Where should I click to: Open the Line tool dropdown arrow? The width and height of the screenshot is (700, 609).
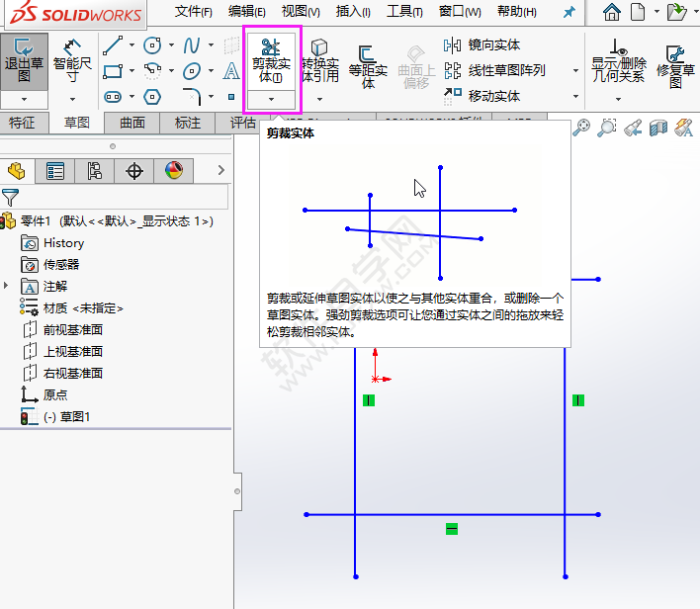tap(131, 45)
